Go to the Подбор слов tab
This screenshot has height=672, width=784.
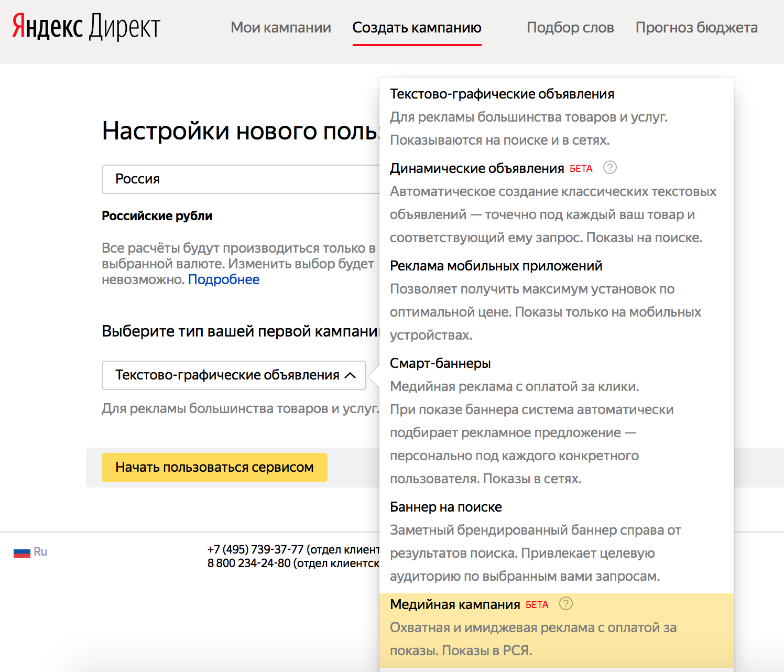(570, 27)
